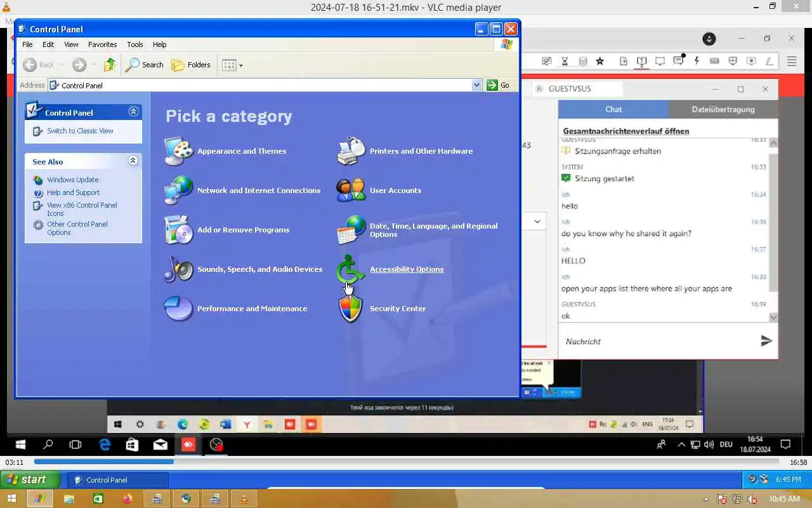Open Mail app on the black taskbar
Screen dimensions: 812x508
pyautogui.click(x=160, y=445)
